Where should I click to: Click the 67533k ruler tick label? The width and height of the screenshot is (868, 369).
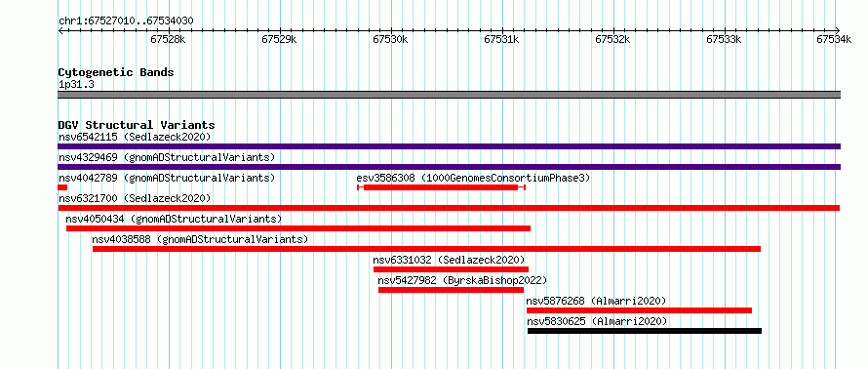725,39
